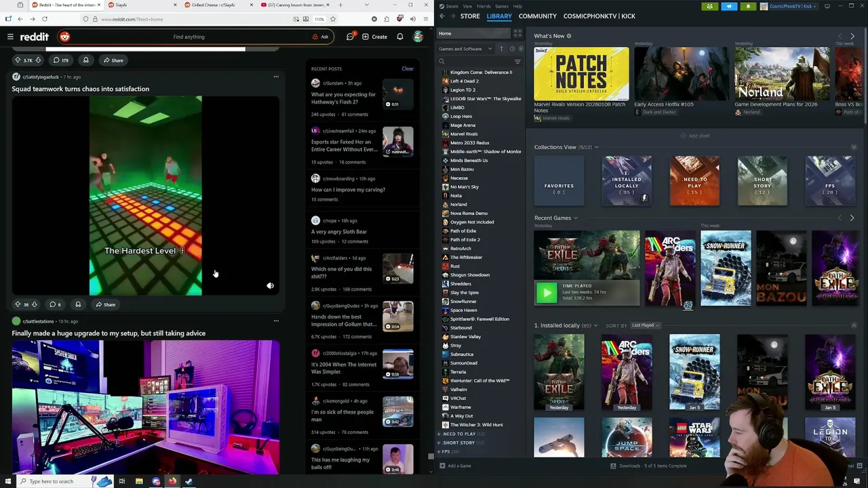Open the Steam STORE tab
The width and height of the screenshot is (868, 488).
(470, 16)
